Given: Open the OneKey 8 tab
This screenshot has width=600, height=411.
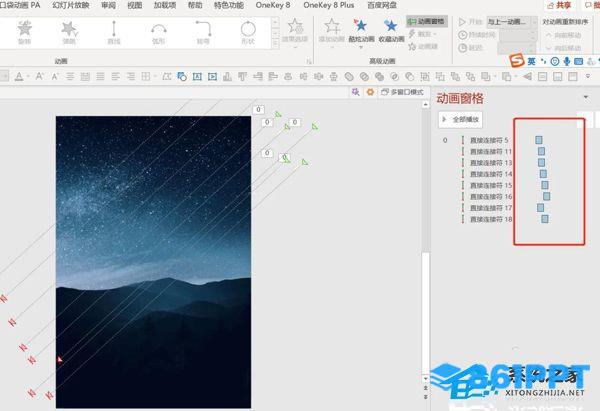Looking at the screenshot, I should pyautogui.click(x=273, y=5).
